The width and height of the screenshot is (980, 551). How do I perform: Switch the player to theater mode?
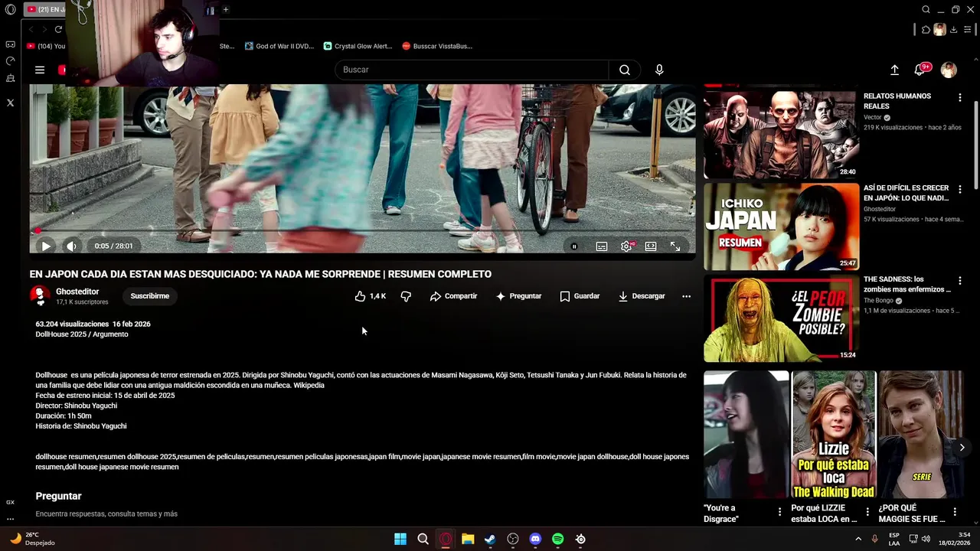point(651,246)
